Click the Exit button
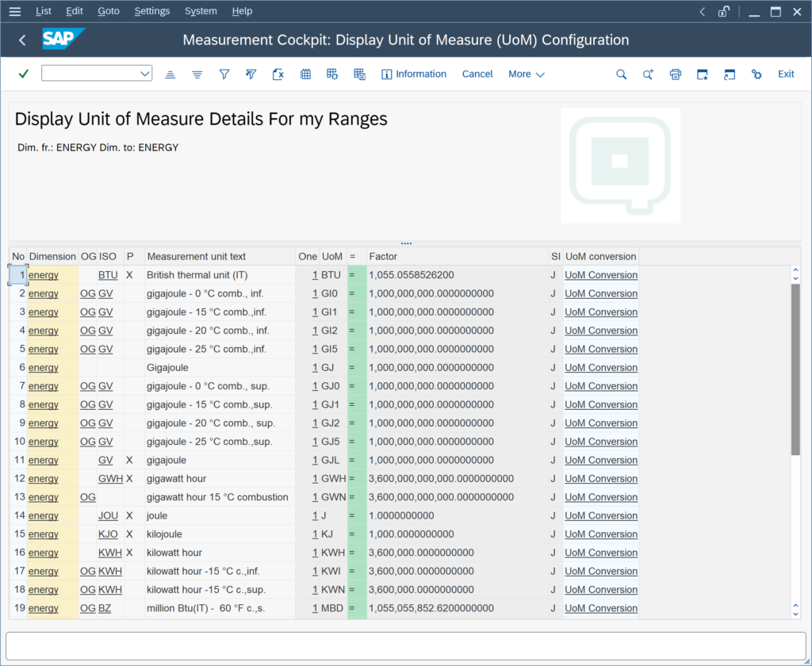The image size is (812, 666). click(786, 74)
